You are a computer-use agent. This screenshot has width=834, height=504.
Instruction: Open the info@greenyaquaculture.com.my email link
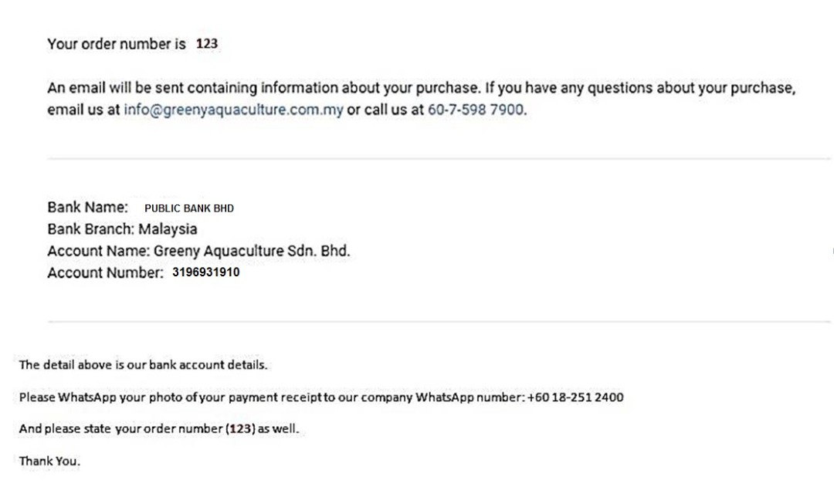tap(233, 110)
